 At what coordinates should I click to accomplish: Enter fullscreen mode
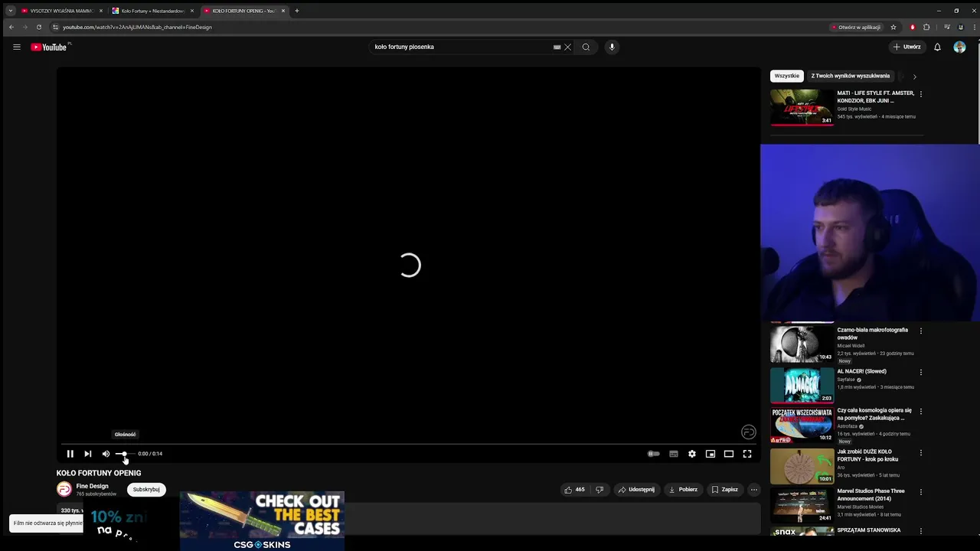[x=747, y=454]
